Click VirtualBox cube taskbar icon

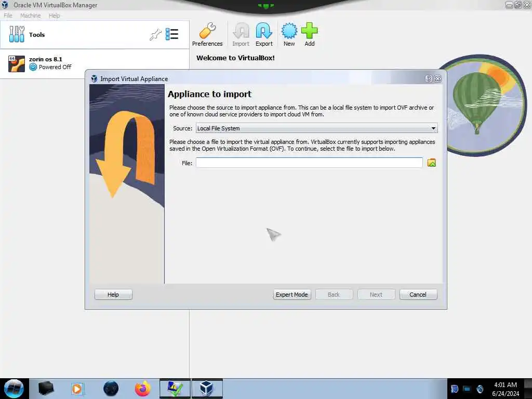(x=207, y=389)
